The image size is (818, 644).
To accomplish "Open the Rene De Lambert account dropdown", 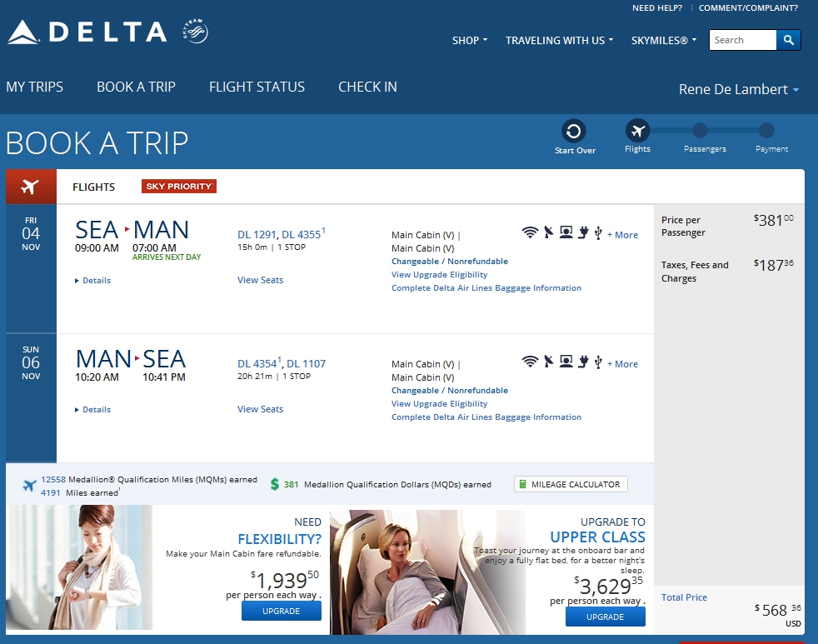I will point(739,89).
